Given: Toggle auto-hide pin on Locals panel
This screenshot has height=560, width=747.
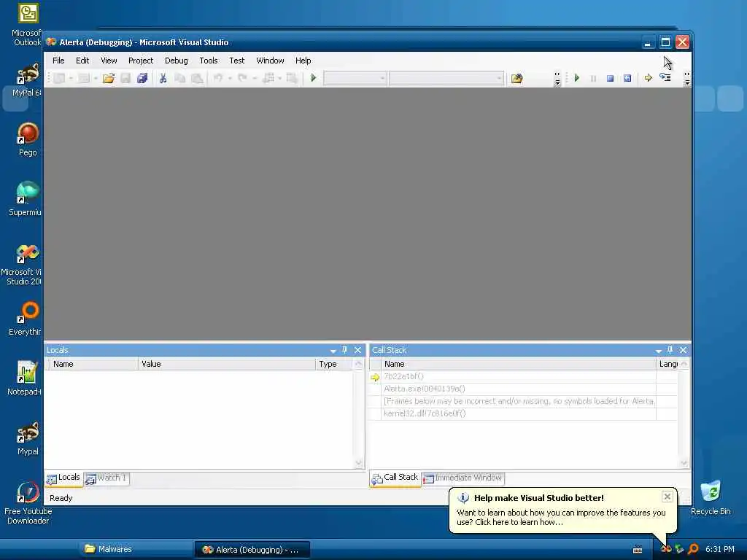Looking at the screenshot, I should [x=345, y=350].
